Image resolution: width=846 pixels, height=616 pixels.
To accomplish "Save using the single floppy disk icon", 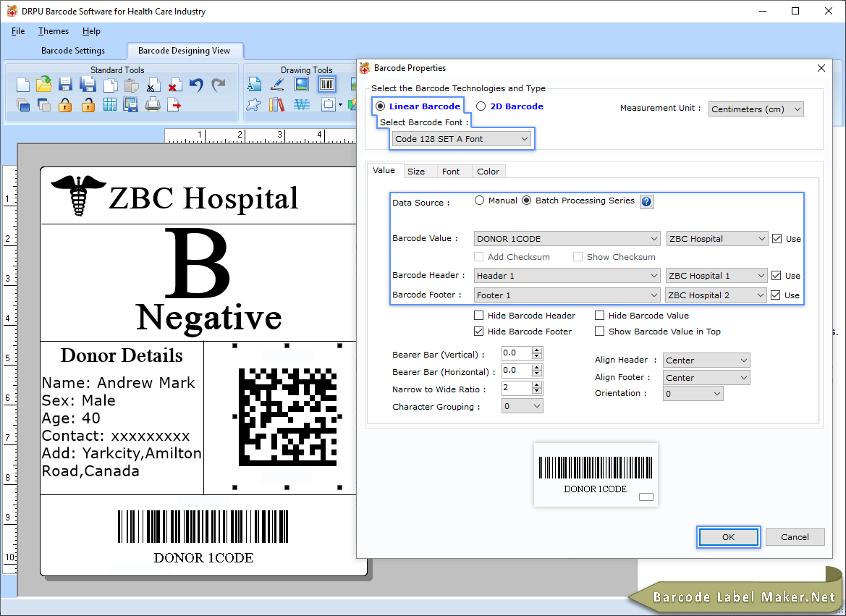I will point(65,85).
